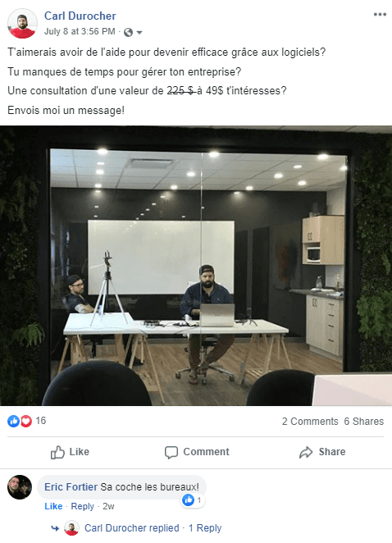Click the globe public privacy icon
This screenshot has width=392, height=543.
tap(128, 32)
